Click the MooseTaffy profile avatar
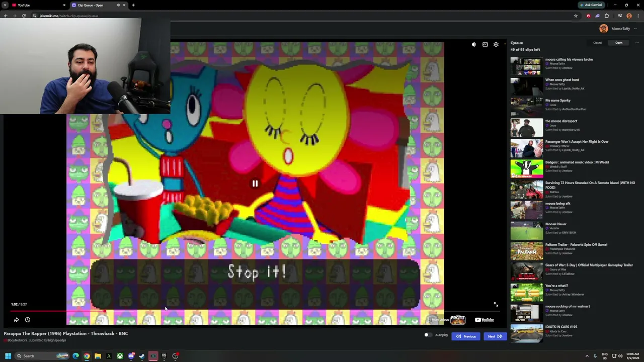Image resolution: width=644 pixels, height=362 pixels. coord(604,29)
